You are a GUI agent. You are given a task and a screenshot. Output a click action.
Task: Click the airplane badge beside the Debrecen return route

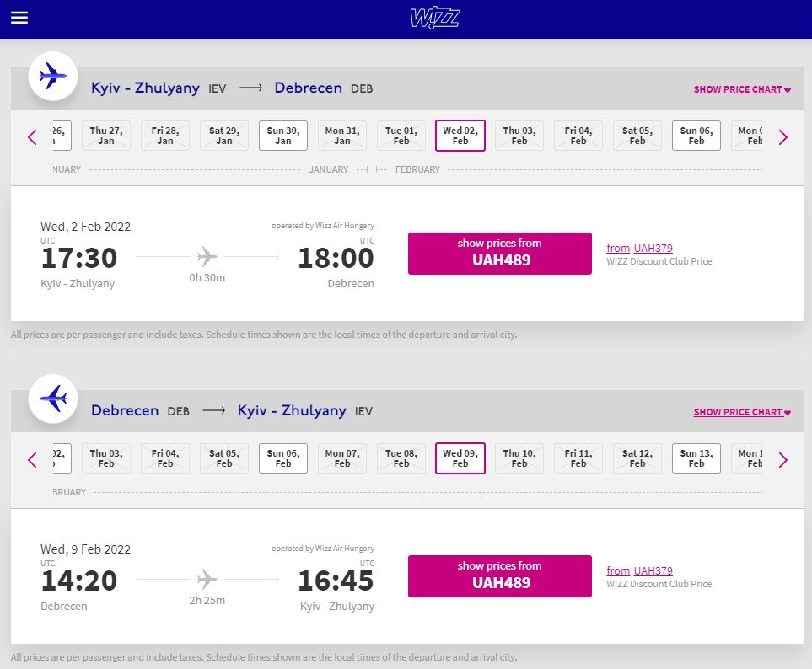click(52, 399)
